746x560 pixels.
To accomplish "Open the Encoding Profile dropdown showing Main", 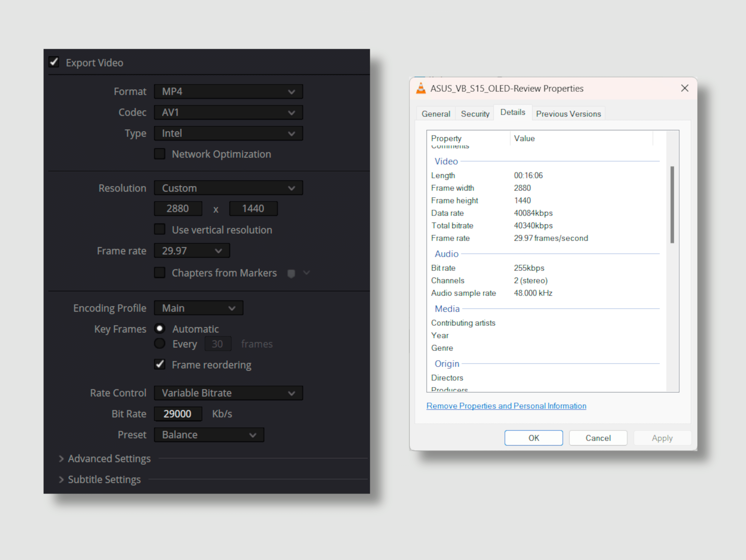I will (199, 308).
